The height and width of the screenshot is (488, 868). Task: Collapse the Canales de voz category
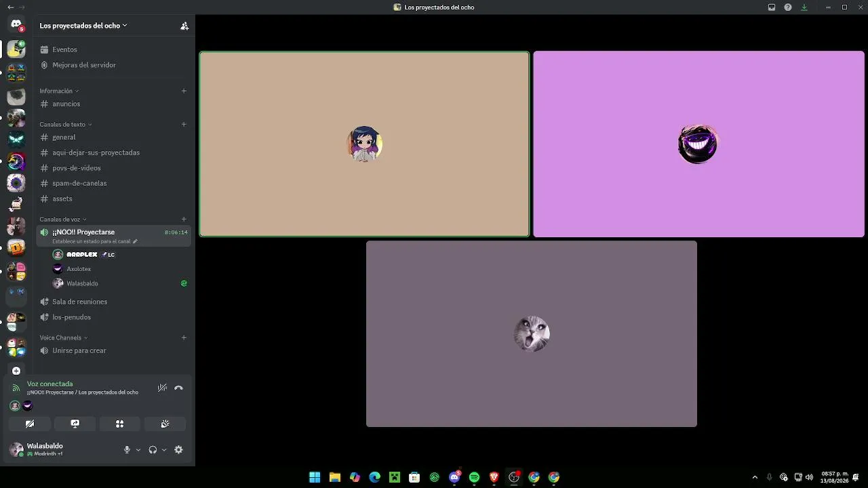pyautogui.click(x=62, y=220)
